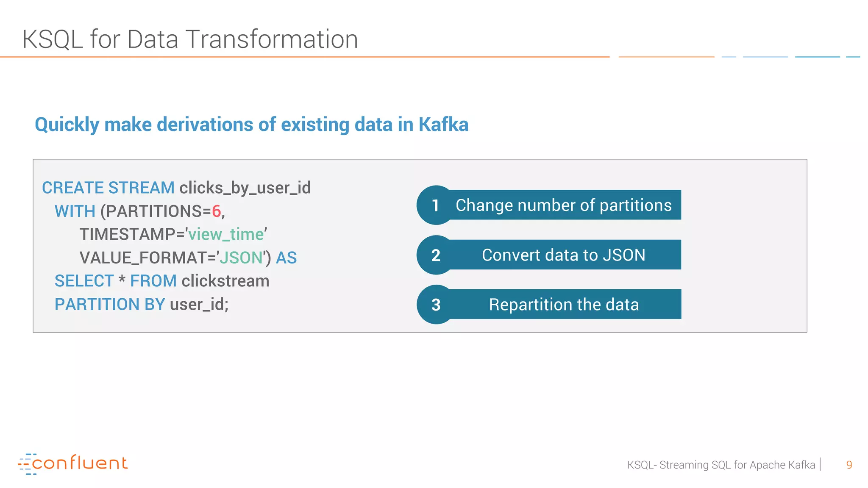Click the number 2 circle badge

[x=436, y=255]
